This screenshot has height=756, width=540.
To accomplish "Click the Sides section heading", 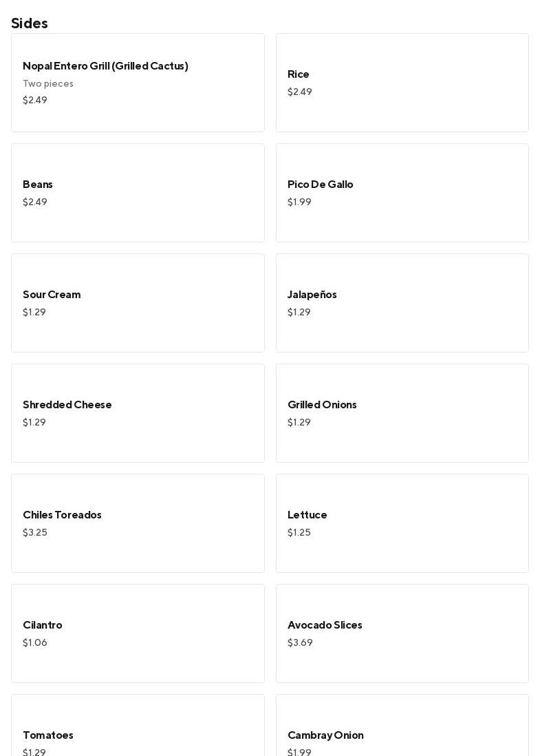I will coord(30,23).
